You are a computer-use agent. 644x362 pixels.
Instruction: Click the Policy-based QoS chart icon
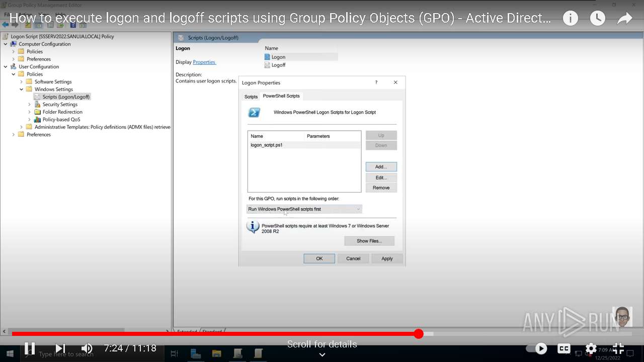point(37,119)
